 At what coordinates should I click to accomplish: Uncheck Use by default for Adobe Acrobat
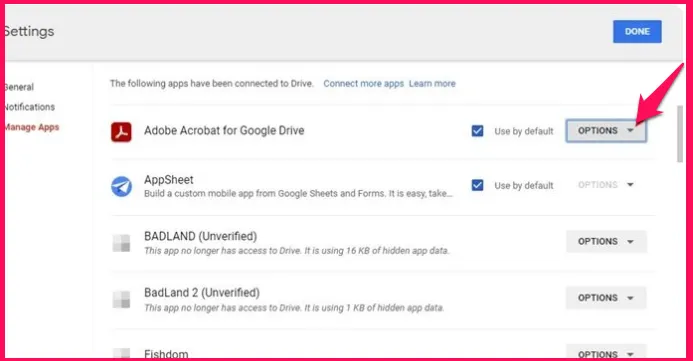pos(477,131)
